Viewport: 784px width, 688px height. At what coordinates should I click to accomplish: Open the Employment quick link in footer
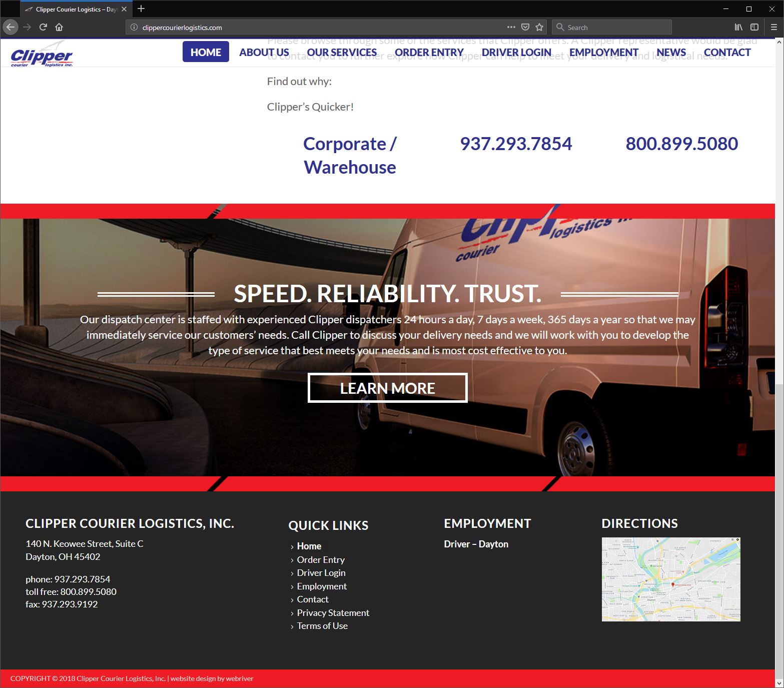[322, 586]
